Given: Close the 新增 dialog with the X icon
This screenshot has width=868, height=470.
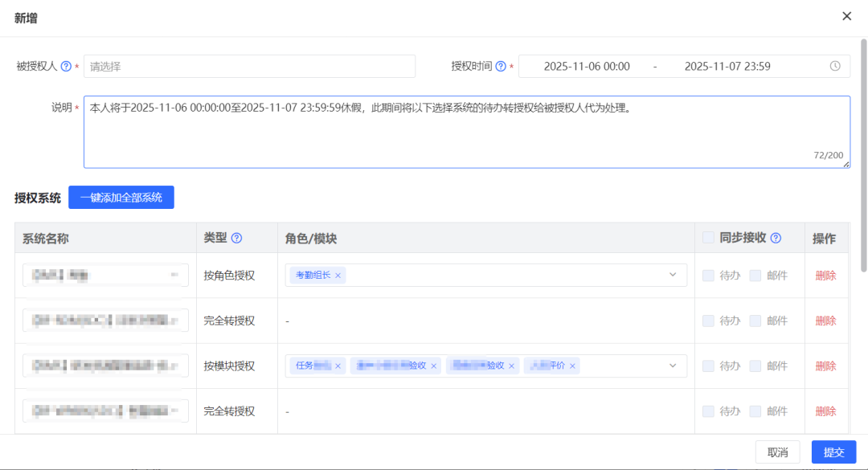Looking at the screenshot, I should point(846,16).
